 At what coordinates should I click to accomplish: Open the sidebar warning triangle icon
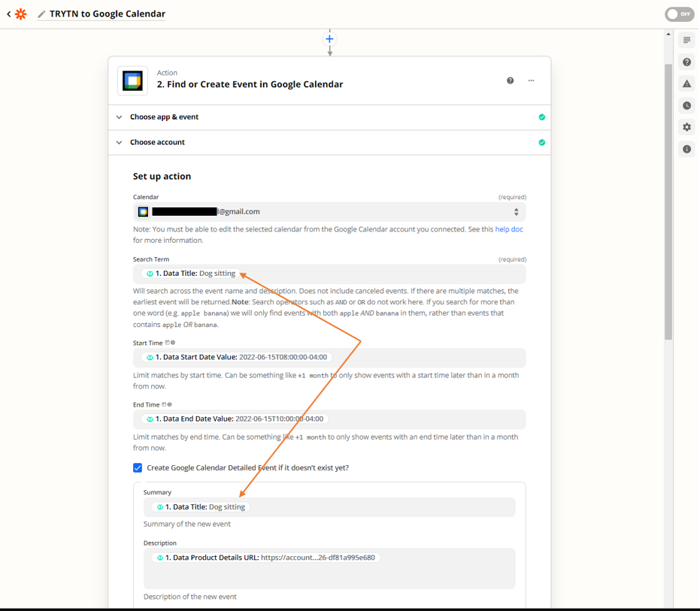[x=686, y=83]
